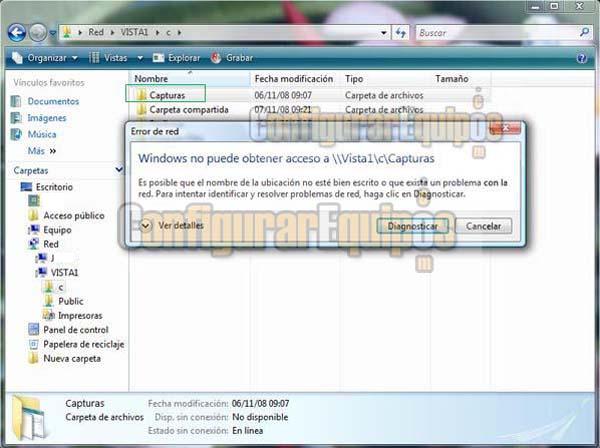The height and width of the screenshot is (448, 600).
Task: Go back with the blue back arrow
Action: pos(17,33)
